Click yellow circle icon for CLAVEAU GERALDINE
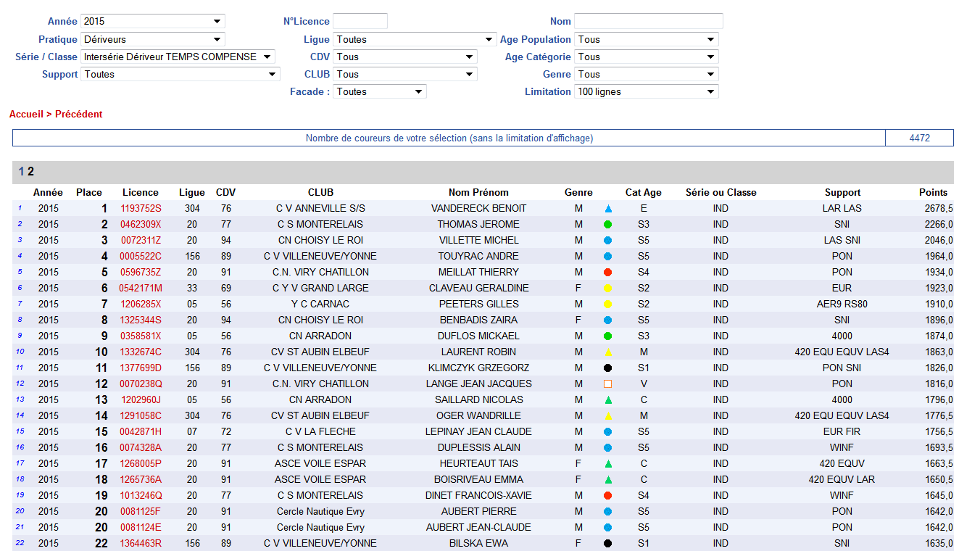The image size is (980, 551). (608, 289)
